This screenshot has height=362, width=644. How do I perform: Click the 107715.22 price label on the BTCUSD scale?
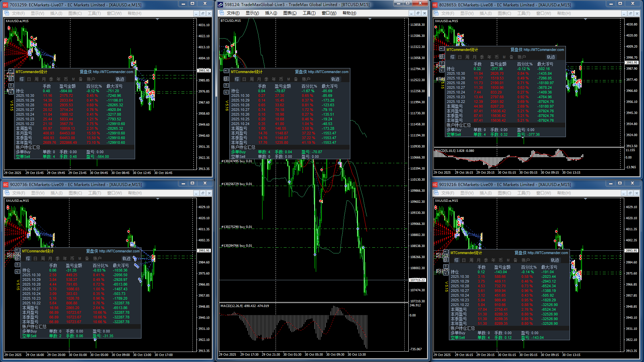(x=417, y=280)
